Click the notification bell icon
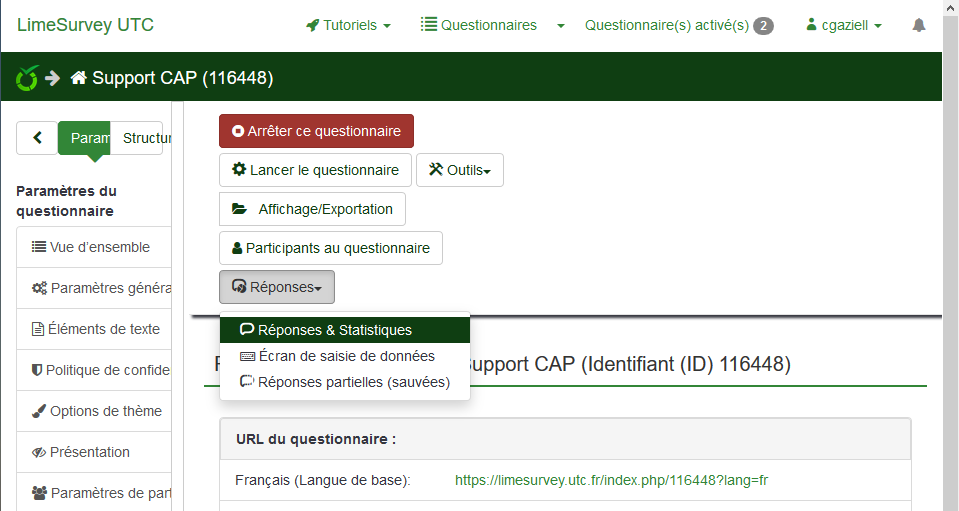Image resolution: width=959 pixels, height=511 pixels. tap(918, 25)
